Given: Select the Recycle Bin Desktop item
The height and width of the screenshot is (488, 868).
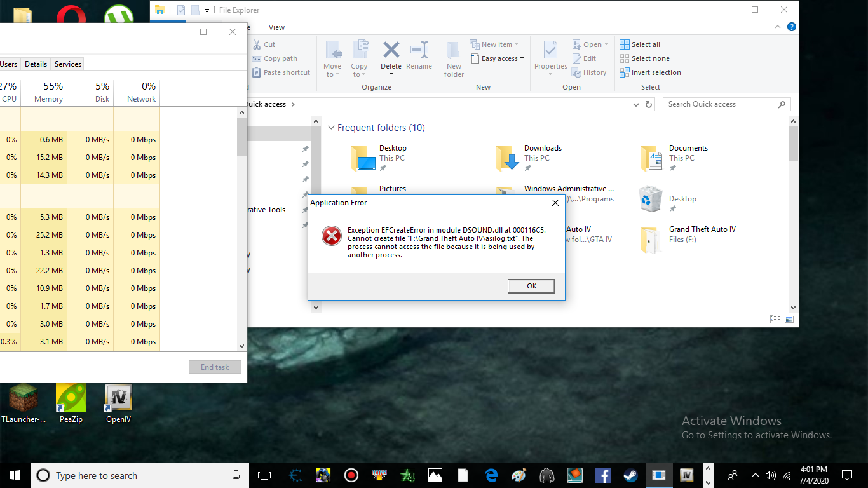Looking at the screenshot, I should (x=668, y=199).
